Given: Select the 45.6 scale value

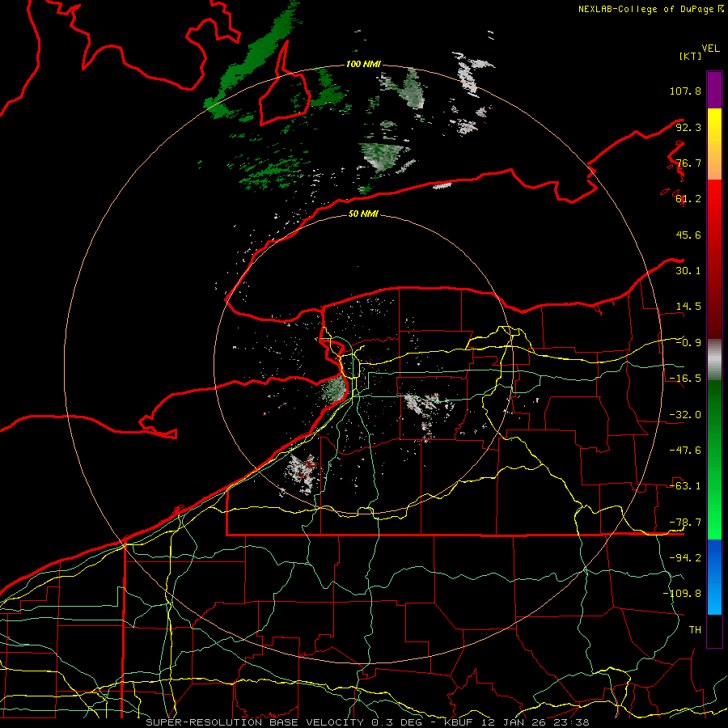Looking at the screenshot, I should [x=688, y=235].
